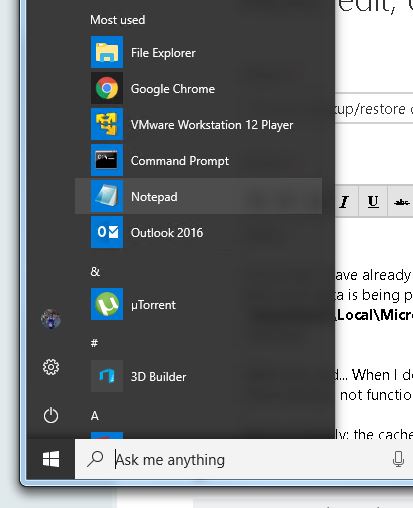Open VMware Workstation 12 Player
The height and width of the screenshot is (508, 413).
198,124
